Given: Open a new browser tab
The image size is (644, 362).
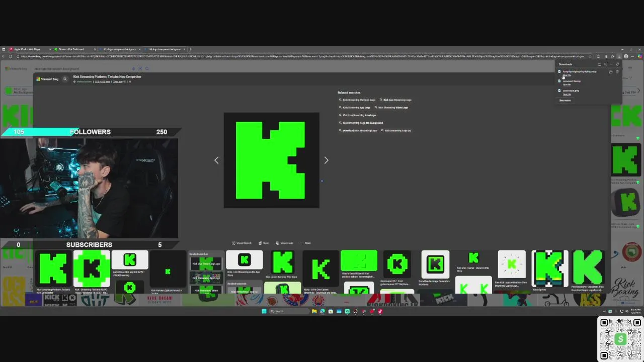Looking at the screenshot, I should (x=190, y=49).
